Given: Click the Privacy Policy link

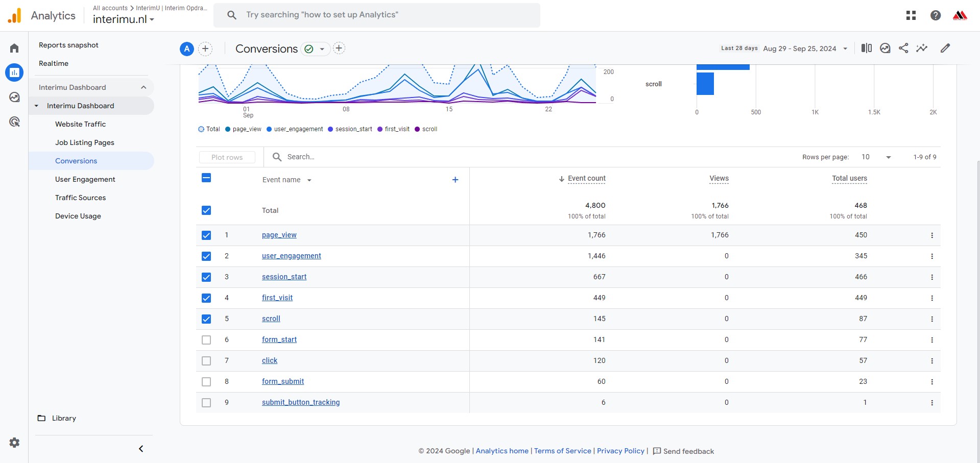Looking at the screenshot, I should tap(620, 451).
